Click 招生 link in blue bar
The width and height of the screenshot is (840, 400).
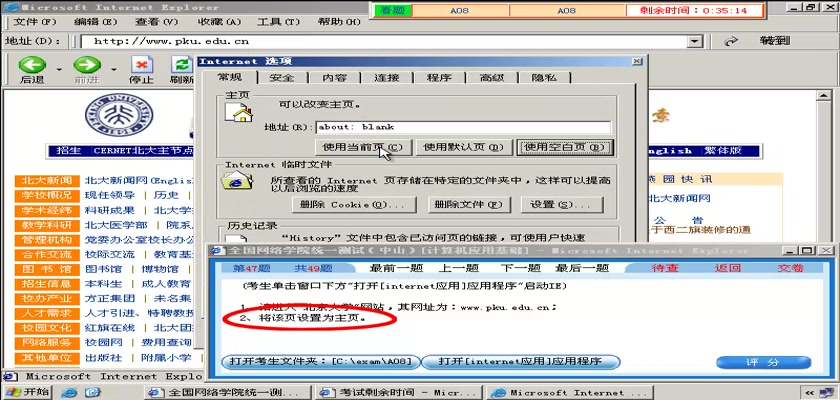tap(69, 151)
